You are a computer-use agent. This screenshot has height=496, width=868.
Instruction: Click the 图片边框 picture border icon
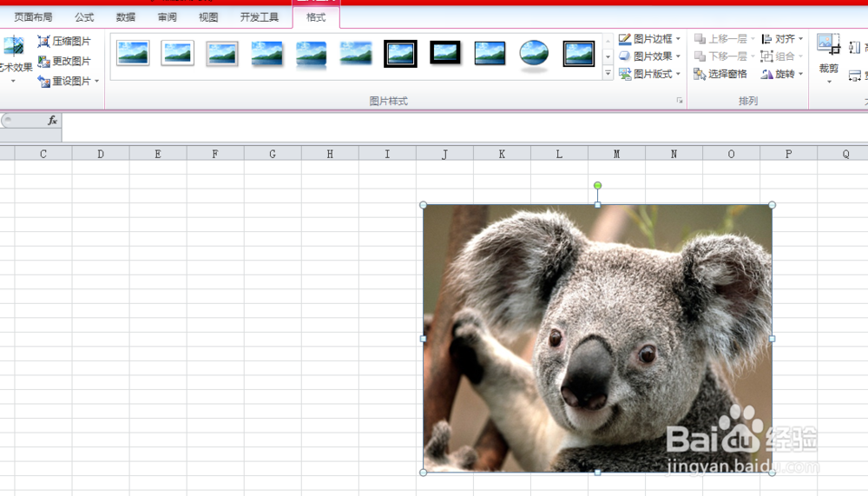pos(625,39)
